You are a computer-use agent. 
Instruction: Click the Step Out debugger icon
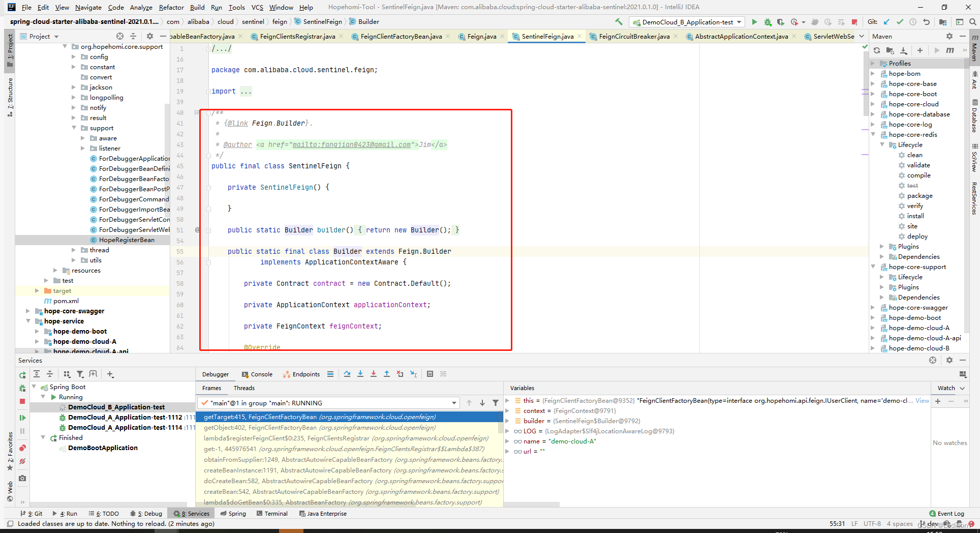click(x=387, y=374)
